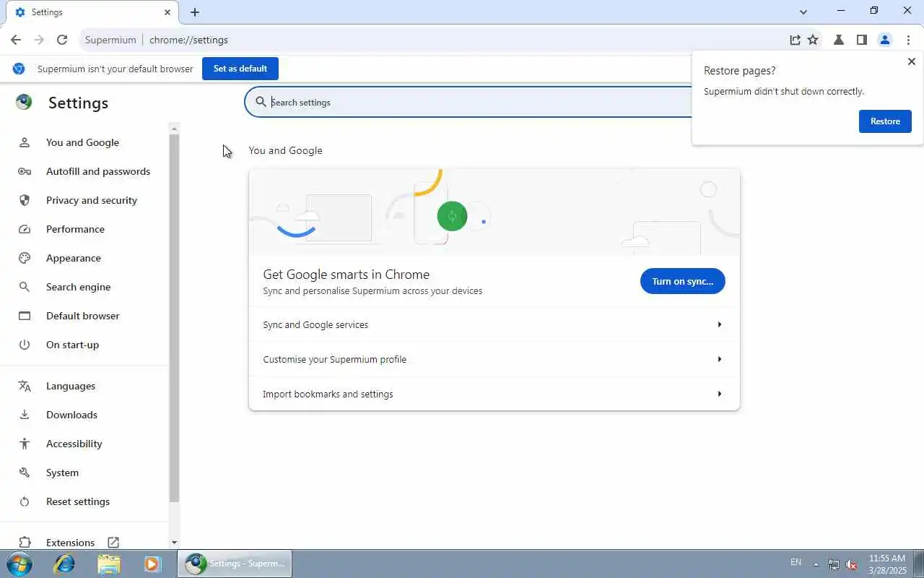Open Autofill and passwords section
924x578 pixels.
click(98, 171)
